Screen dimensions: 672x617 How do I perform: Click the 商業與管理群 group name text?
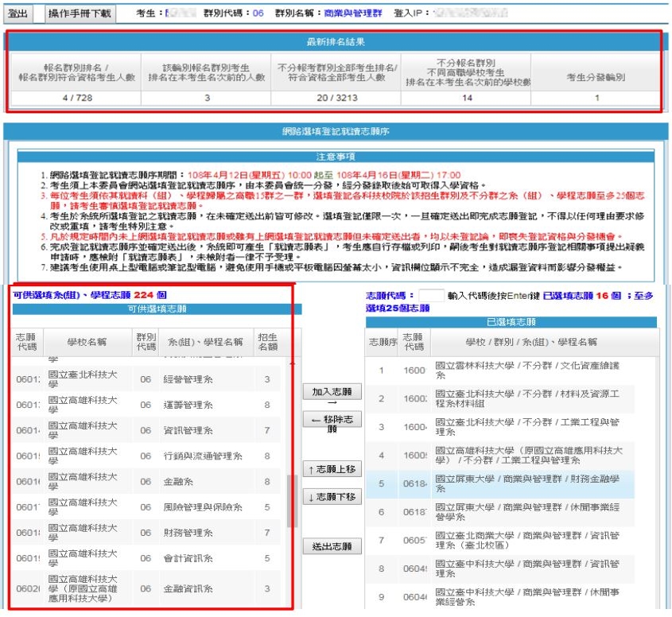point(353,14)
